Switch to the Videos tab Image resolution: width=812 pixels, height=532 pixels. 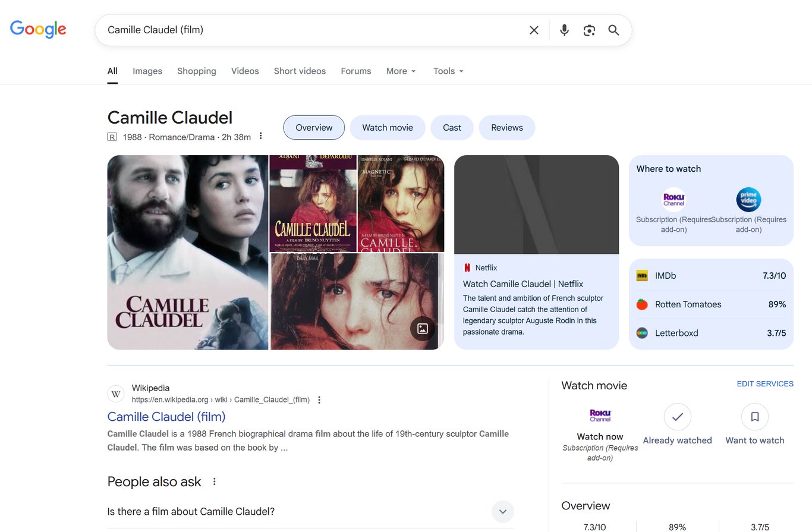click(245, 71)
